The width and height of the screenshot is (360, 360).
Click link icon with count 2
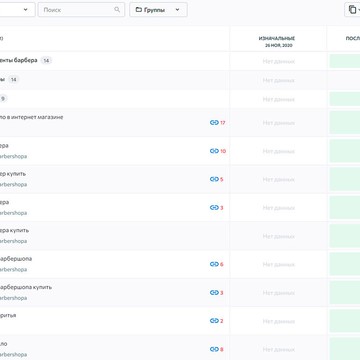tap(214, 321)
